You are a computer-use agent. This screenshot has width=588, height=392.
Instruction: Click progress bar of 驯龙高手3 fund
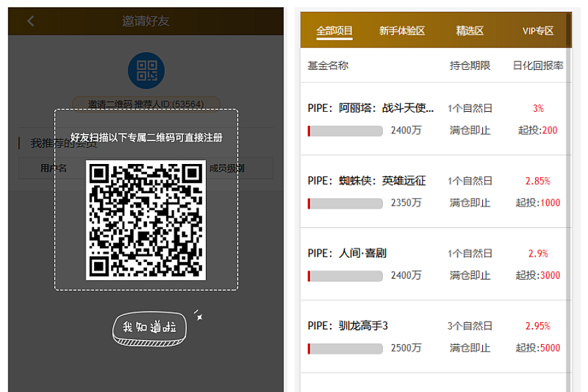tap(345, 348)
